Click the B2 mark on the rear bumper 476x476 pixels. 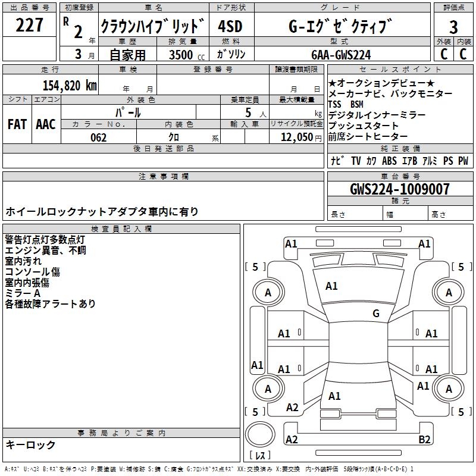click(x=424, y=439)
